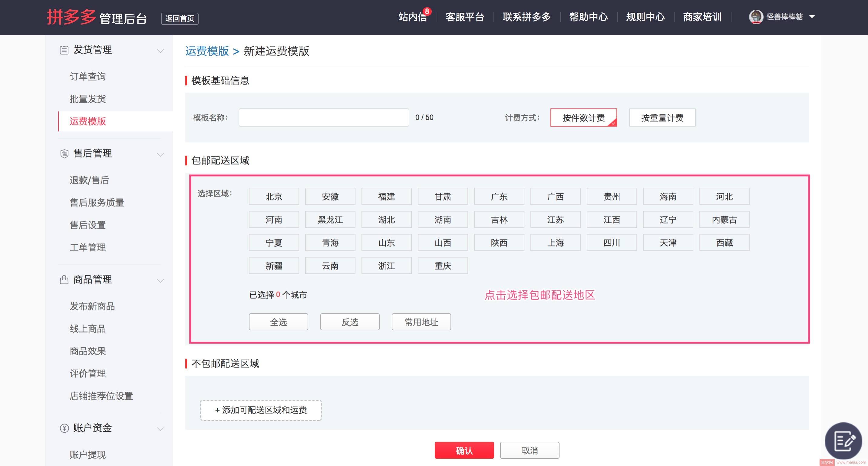
Task: Toggle the 北京 region
Action: click(x=274, y=197)
